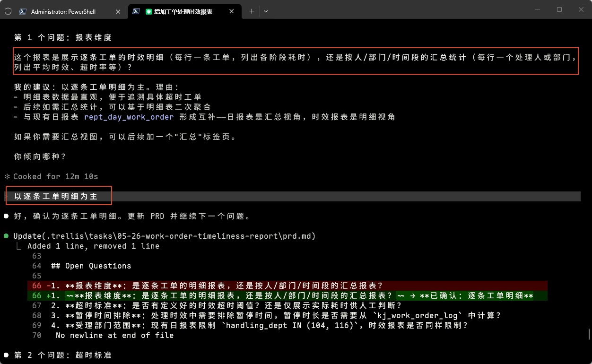Viewport: 592px width, 364px height.
Task: Click the asterisk icon before Cooked
Action: coord(7,176)
